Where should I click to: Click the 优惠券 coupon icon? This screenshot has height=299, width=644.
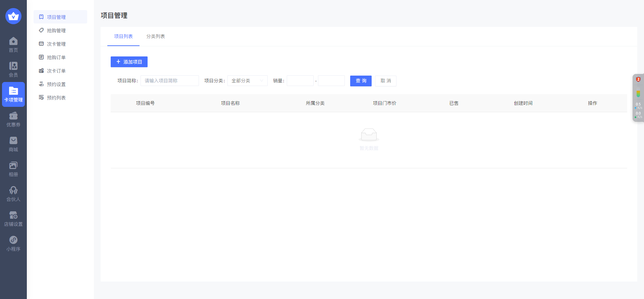[x=13, y=116]
